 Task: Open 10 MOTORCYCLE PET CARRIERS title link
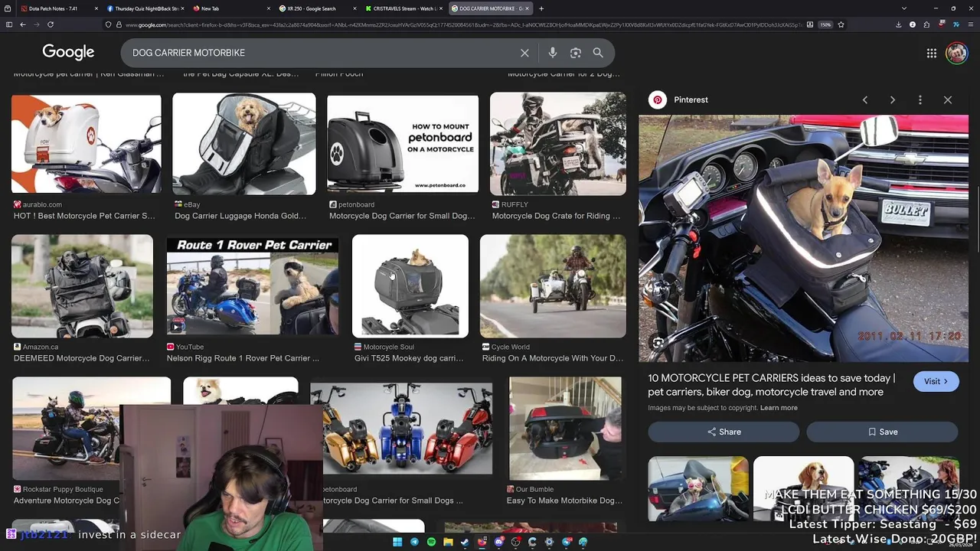(x=771, y=385)
